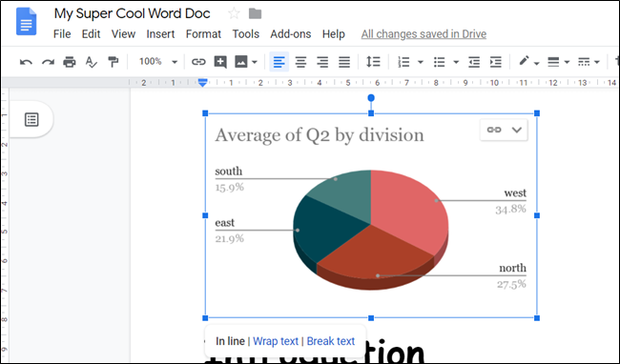Select the In line wrapping option
Screen dimensions: 620x364
pos(230,341)
